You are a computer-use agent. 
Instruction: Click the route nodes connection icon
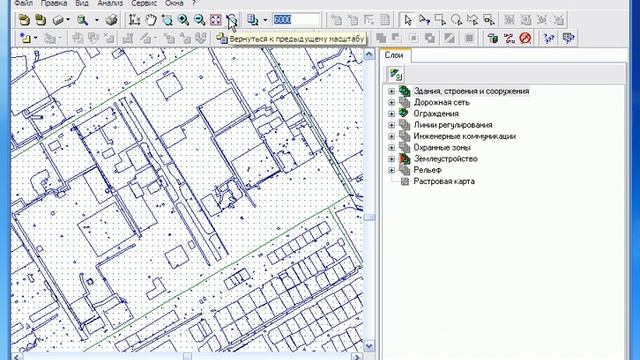tap(509, 38)
